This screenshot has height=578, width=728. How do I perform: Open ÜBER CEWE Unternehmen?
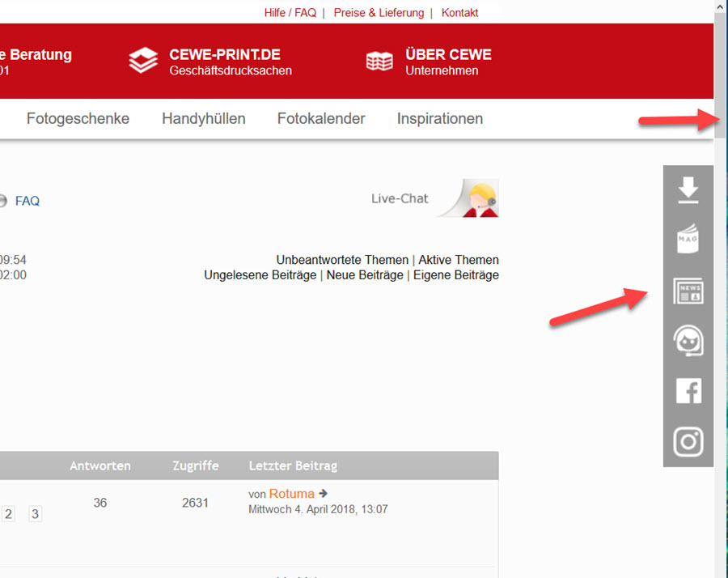click(448, 62)
